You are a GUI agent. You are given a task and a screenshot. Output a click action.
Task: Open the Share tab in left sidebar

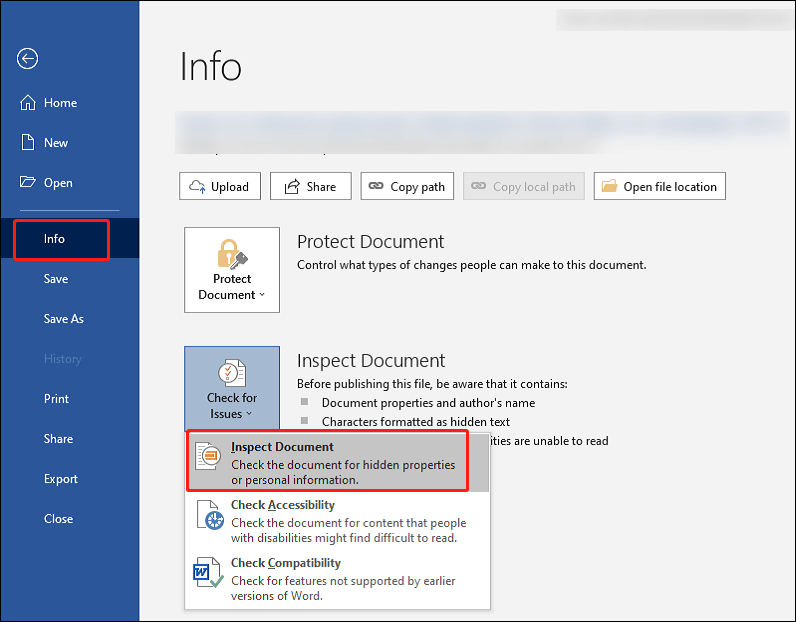(70, 439)
